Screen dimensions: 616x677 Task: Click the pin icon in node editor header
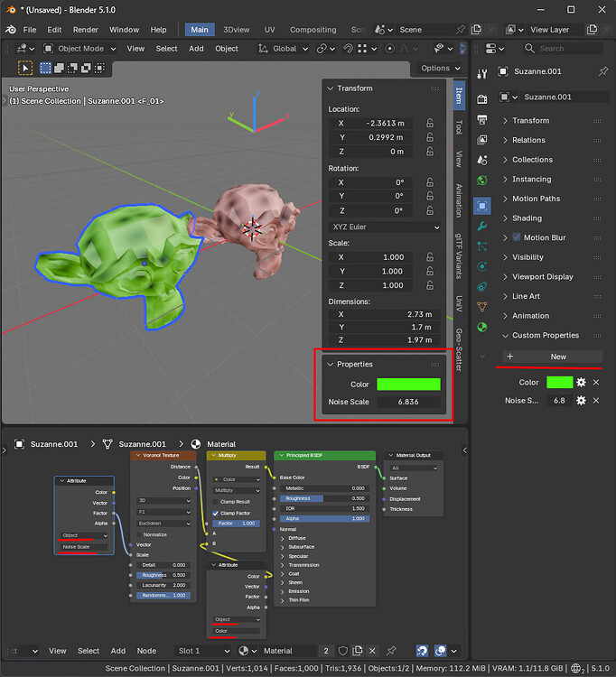[x=391, y=651]
